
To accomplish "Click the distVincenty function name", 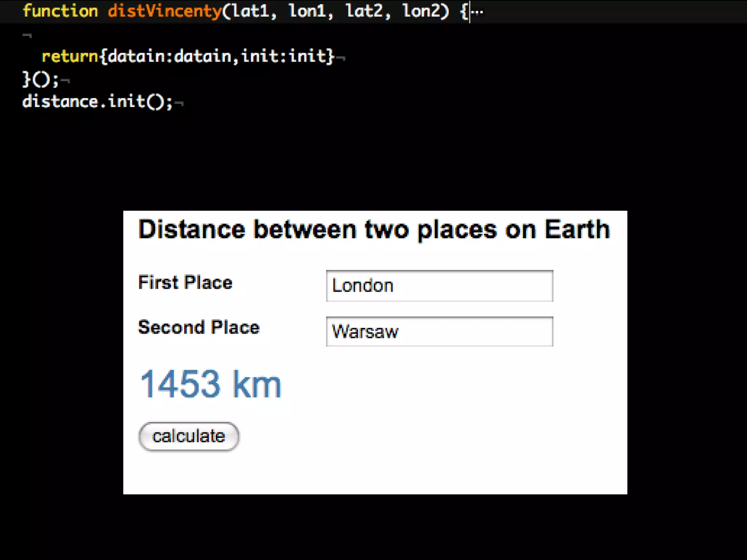I will pyautogui.click(x=165, y=11).
